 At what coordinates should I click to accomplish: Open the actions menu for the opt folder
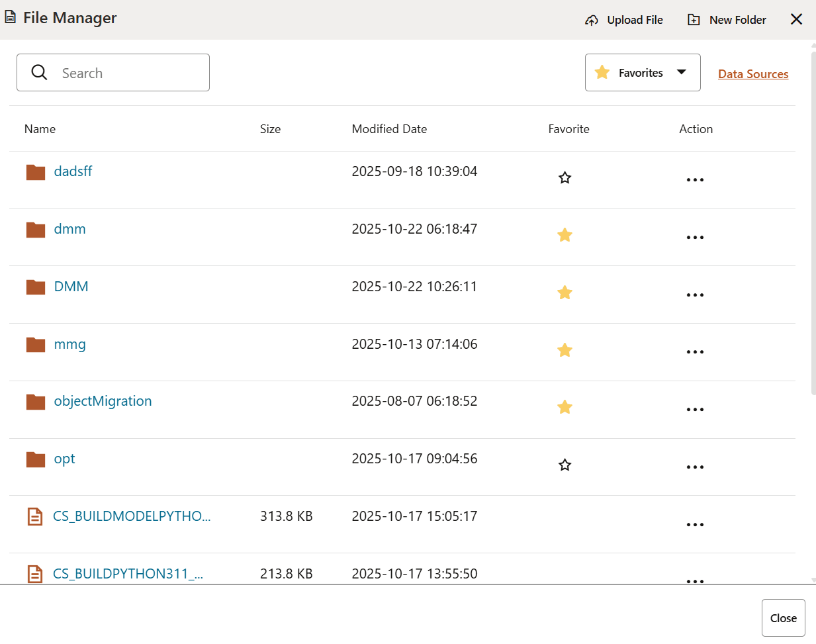tap(695, 467)
